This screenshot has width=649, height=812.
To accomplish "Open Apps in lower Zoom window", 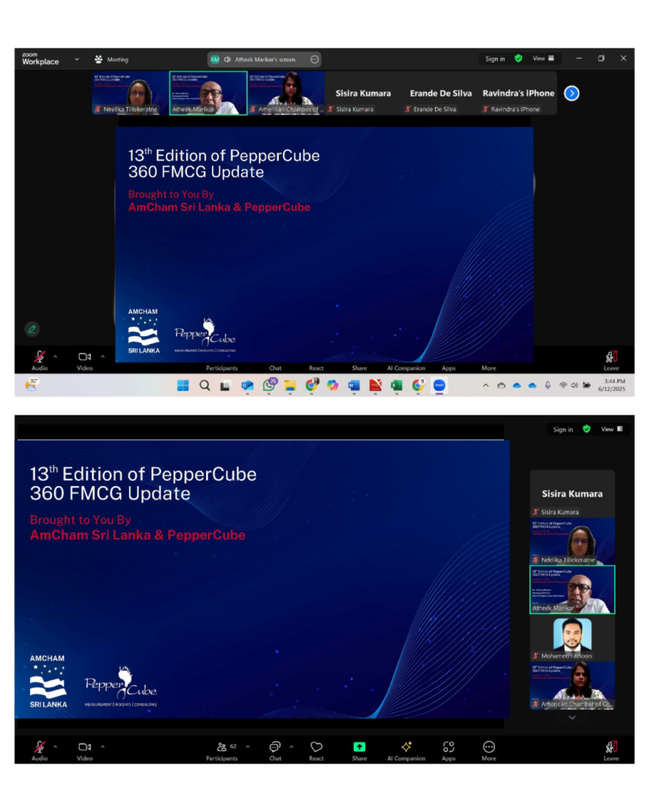I will point(449,750).
